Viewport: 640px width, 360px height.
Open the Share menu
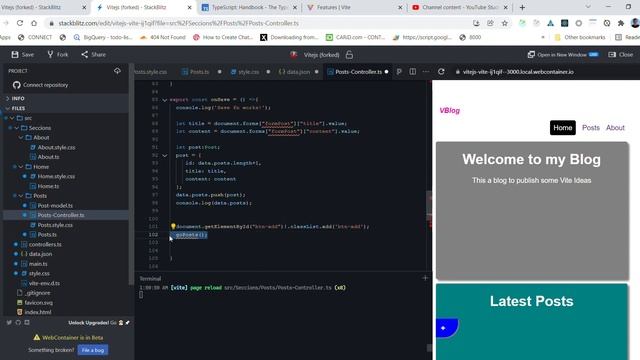click(x=93, y=54)
